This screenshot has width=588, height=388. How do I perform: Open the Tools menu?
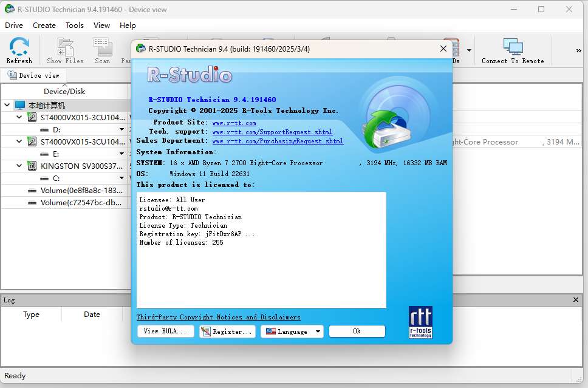(75, 26)
